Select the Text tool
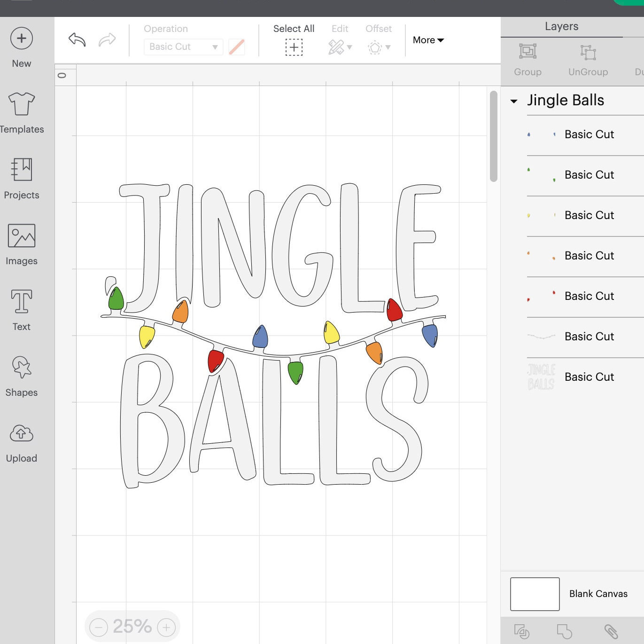The height and width of the screenshot is (644, 644). click(21, 308)
